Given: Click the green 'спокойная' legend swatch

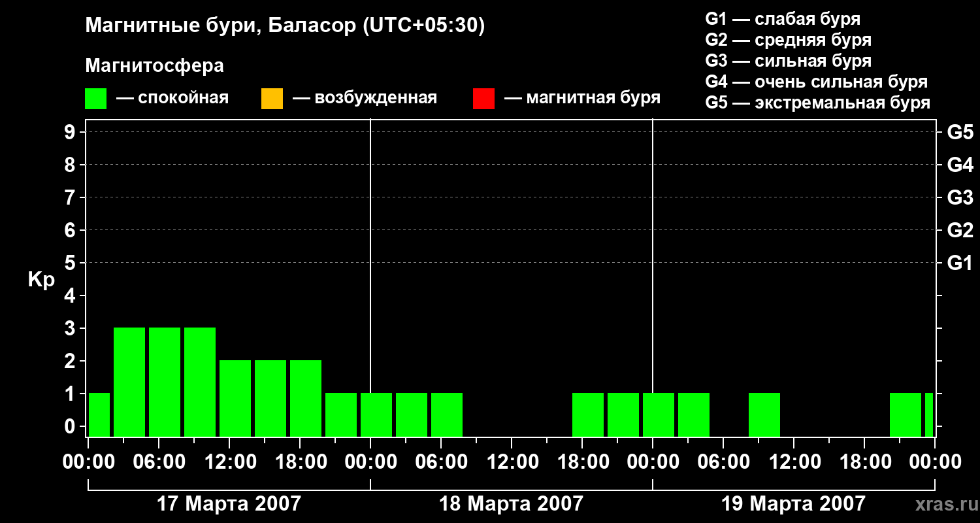Looking at the screenshot, I should (95, 99).
